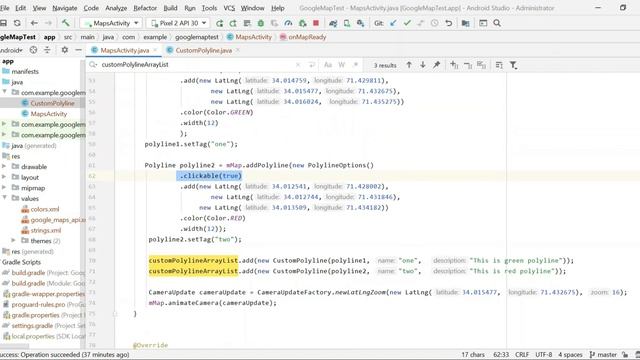Stop the running app with red square
The height and width of the screenshot is (360, 640).
tap(316, 23)
